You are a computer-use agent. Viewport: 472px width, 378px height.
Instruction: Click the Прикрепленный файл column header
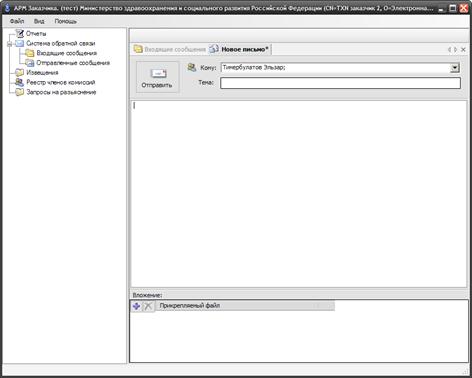(x=245, y=306)
